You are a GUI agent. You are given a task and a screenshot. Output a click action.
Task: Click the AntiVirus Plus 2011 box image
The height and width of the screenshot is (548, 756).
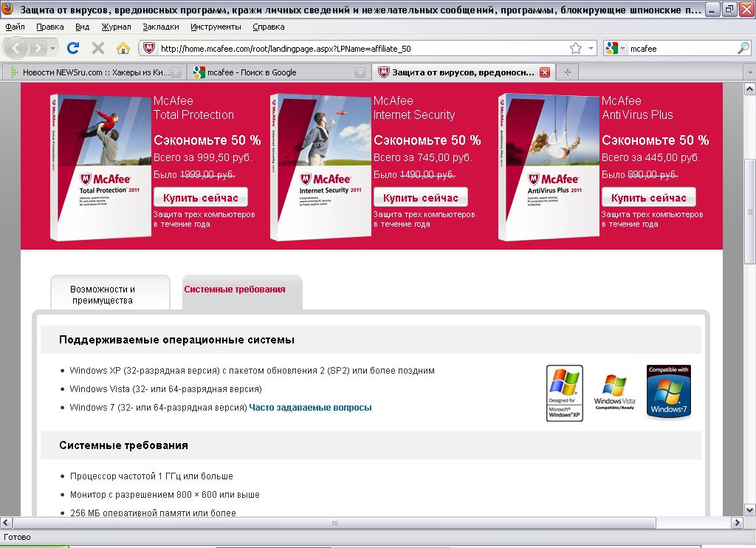pyautogui.click(x=549, y=167)
